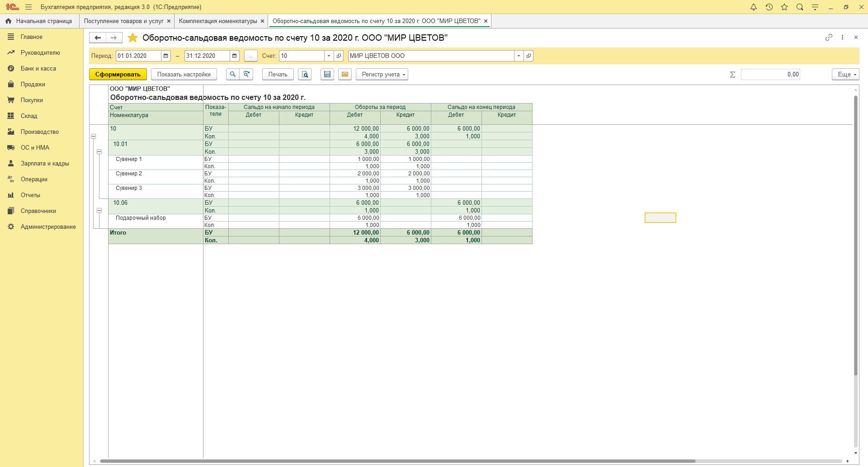
Task: Collapse the 10.06 subaccount group
Action: tap(99, 211)
